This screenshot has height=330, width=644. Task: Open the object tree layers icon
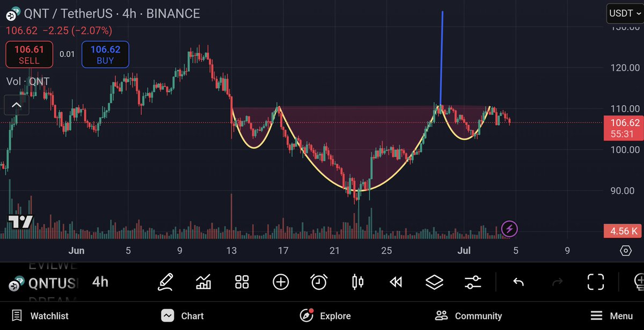point(434,282)
